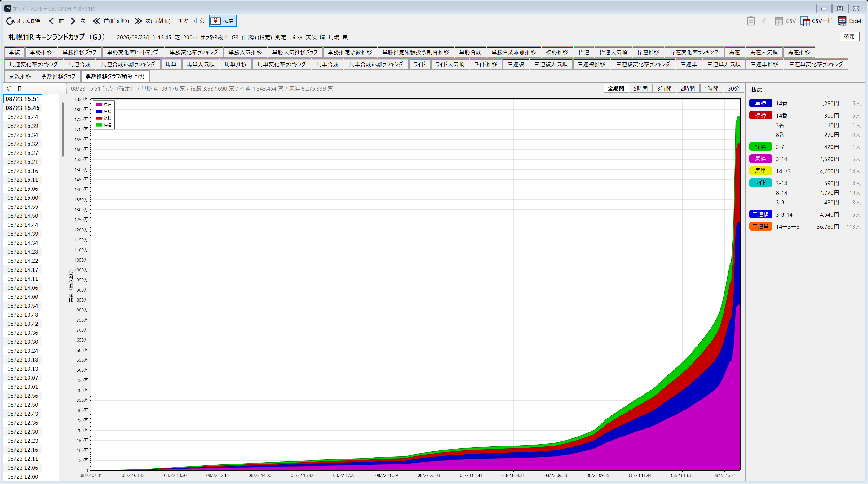Go to next race with 次 arrow
Viewport: 868px width, 484px height.
point(73,21)
